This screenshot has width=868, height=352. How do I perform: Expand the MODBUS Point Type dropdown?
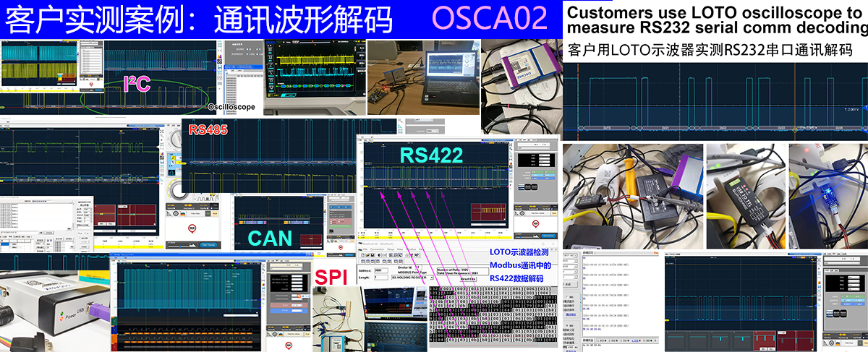412,278
